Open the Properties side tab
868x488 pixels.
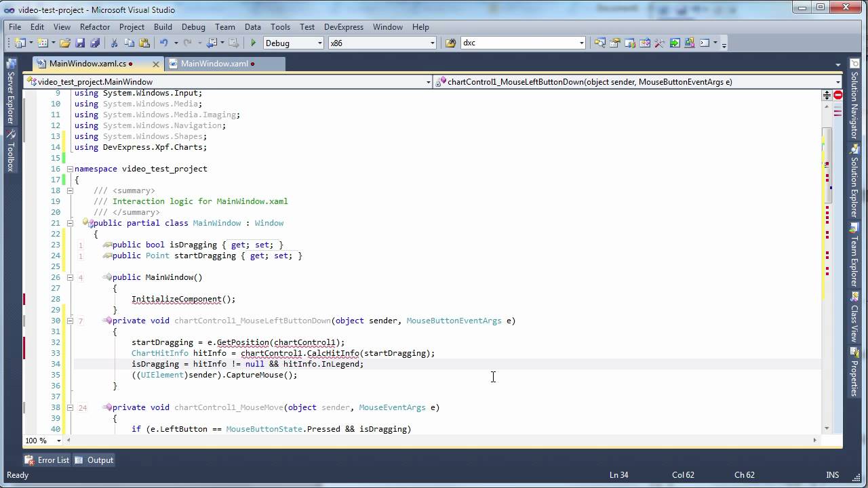coord(854,373)
